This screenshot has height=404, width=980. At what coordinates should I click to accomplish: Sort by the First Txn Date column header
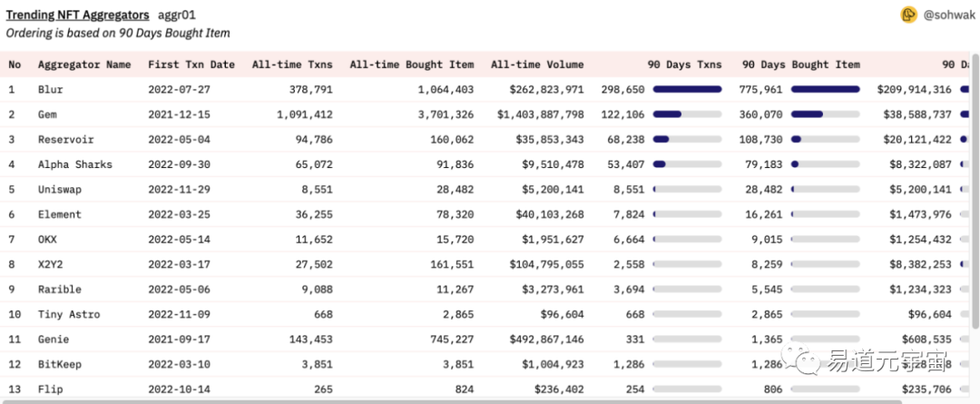191,64
